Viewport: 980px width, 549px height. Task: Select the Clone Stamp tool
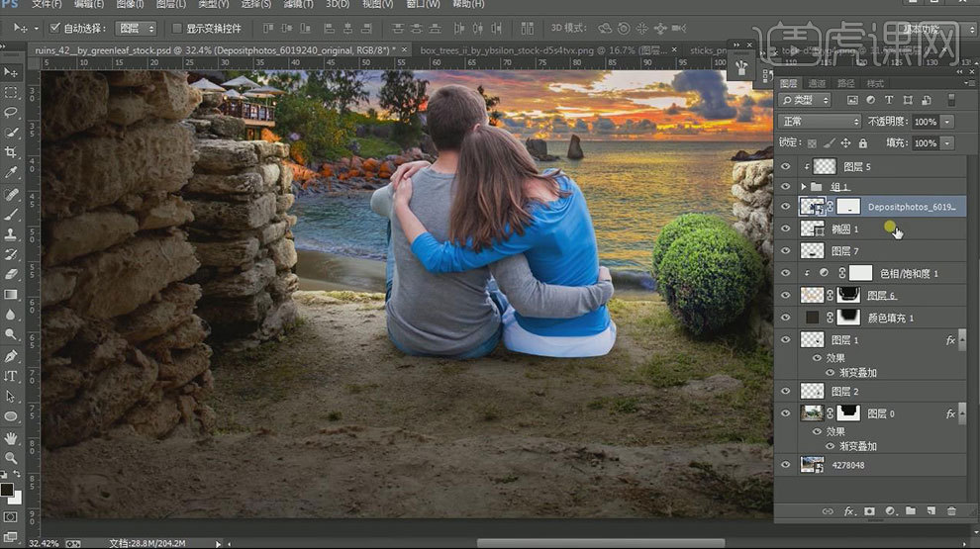click(x=11, y=234)
